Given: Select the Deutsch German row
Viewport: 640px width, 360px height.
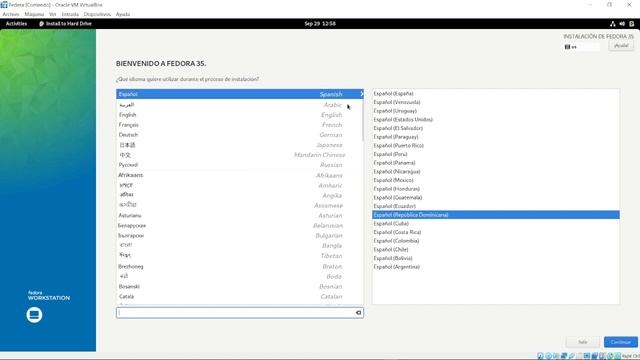Looking at the screenshot, I should coord(240,135).
